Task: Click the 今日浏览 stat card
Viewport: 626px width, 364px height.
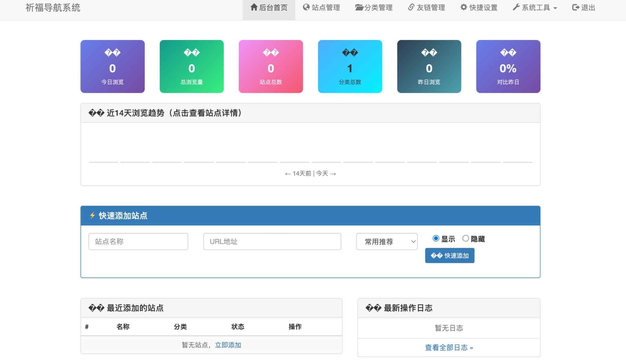Action: (x=112, y=66)
